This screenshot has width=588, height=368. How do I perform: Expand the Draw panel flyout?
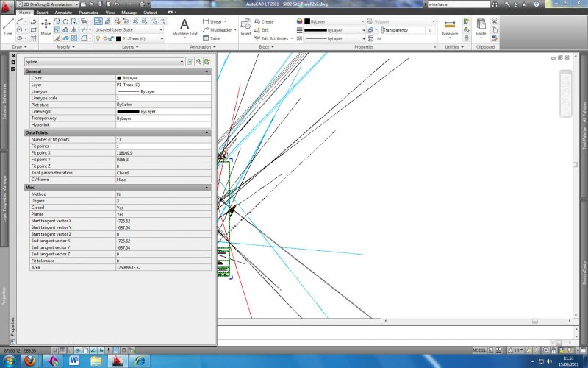20,47
